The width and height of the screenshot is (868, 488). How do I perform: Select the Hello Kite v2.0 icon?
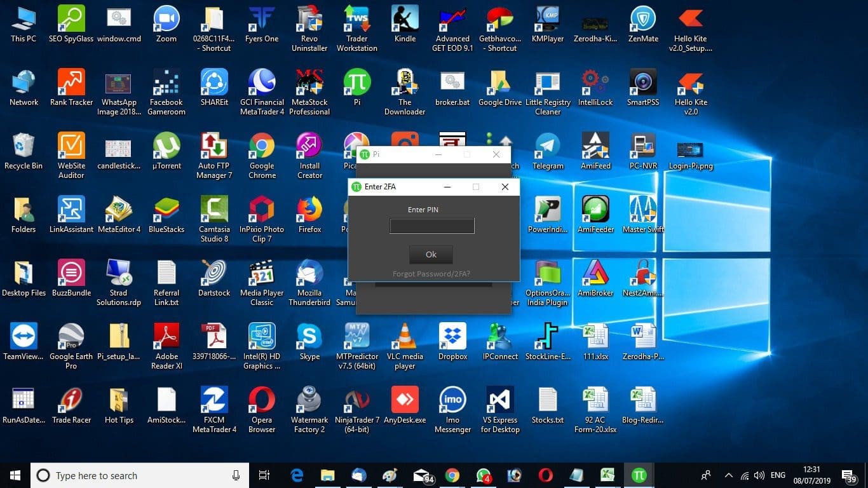click(691, 92)
